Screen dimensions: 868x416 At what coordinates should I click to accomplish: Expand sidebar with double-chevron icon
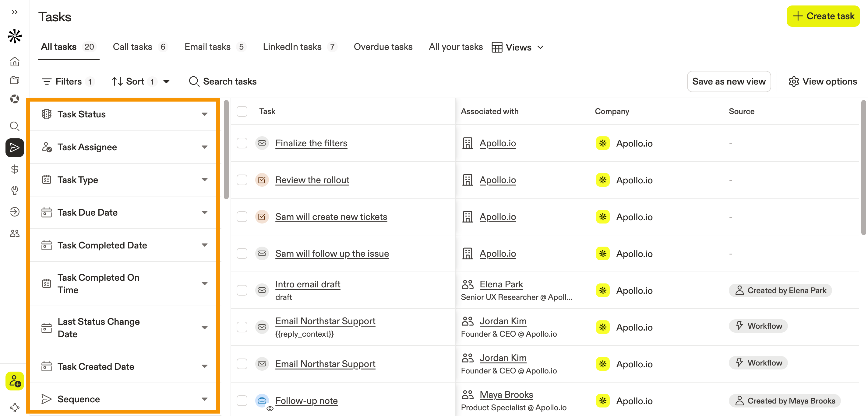point(15,12)
